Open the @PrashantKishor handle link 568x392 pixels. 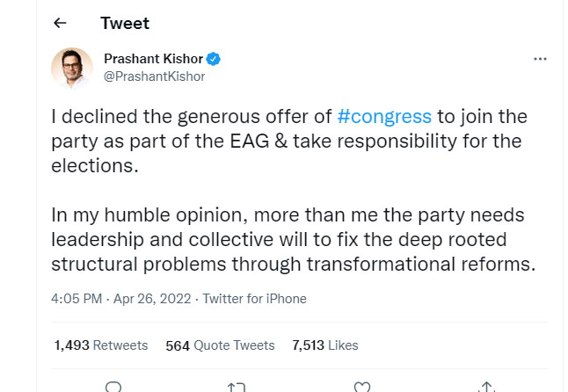point(155,76)
